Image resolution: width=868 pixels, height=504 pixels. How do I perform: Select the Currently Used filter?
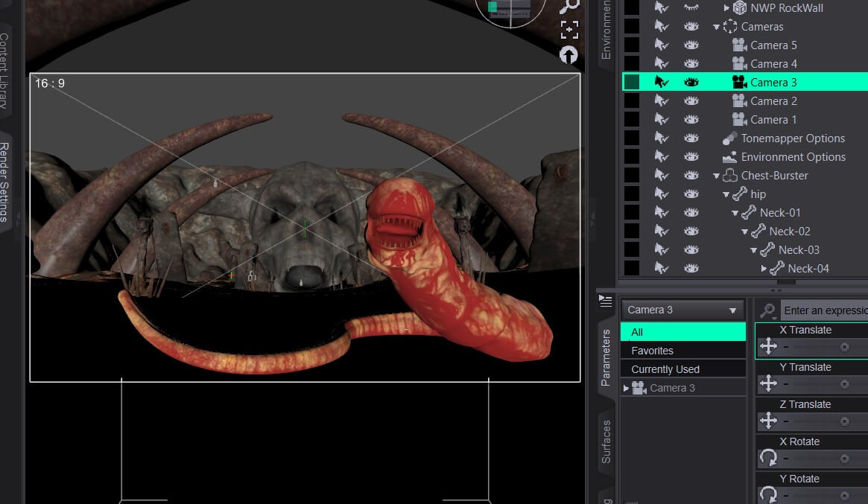click(x=683, y=369)
